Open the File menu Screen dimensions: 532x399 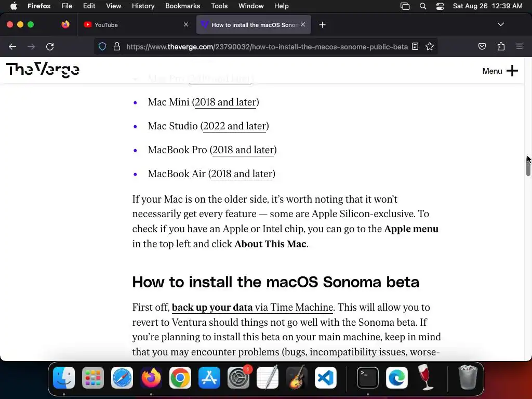click(66, 6)
